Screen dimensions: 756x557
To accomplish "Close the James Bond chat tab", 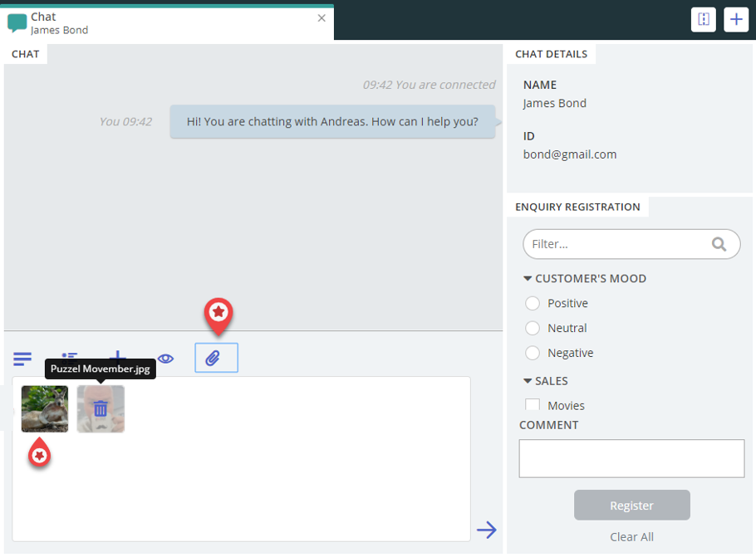I will tap(322, 17).
